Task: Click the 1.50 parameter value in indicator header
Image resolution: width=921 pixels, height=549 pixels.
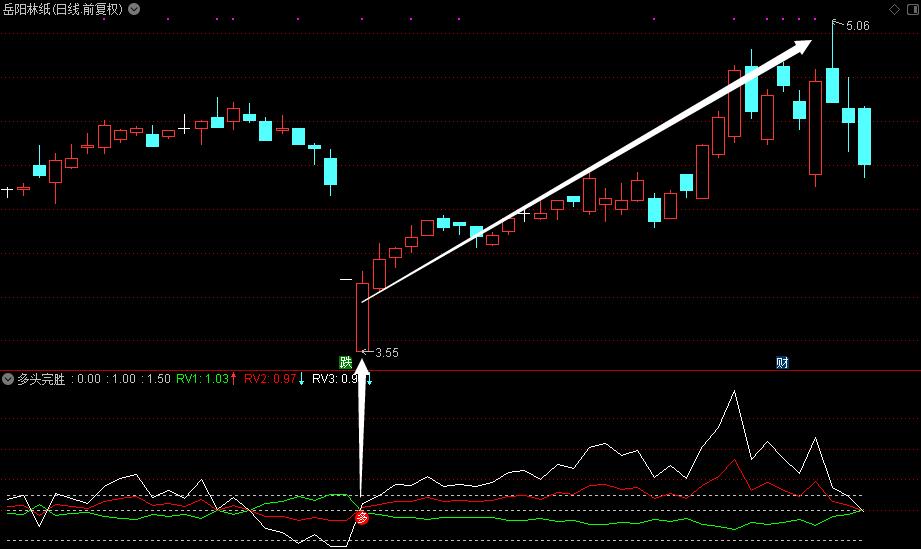Action: coord(159,379)
